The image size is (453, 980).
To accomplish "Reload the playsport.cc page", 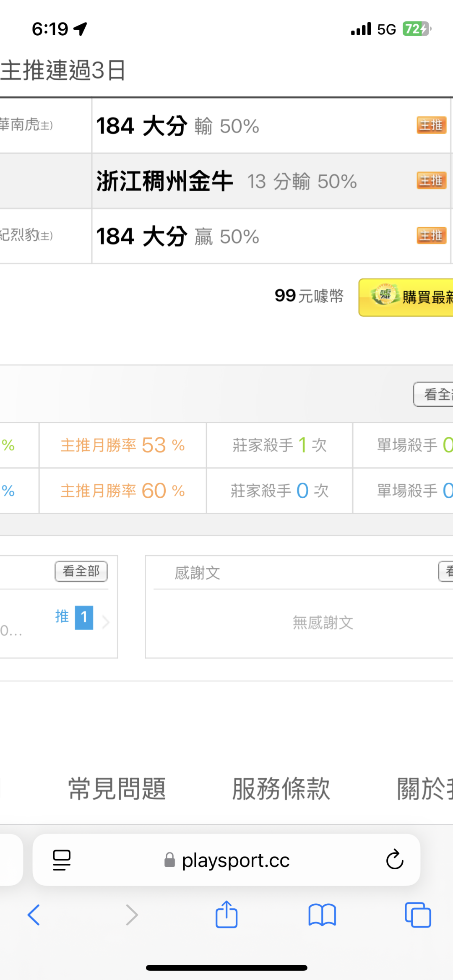I will coord(394,860).
